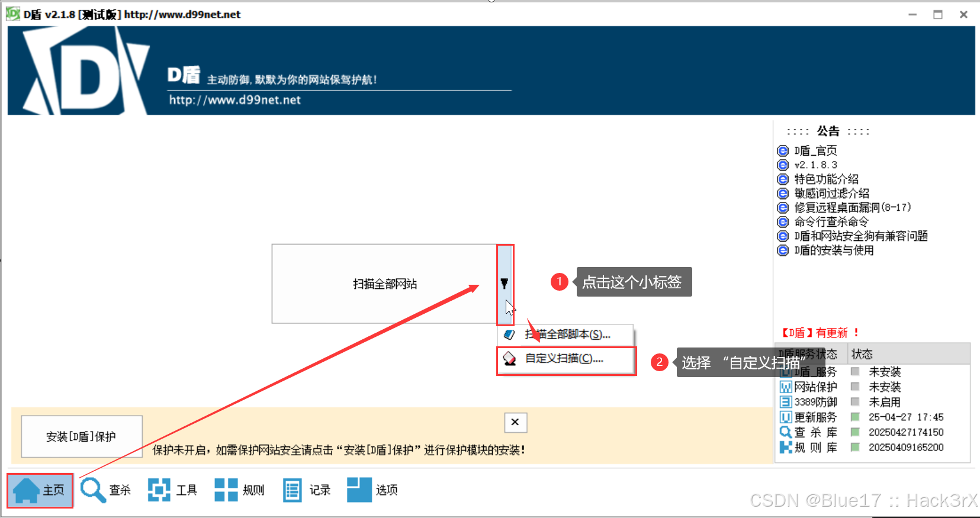Click the 查杀库 magnifier icon
The height and width of the screenshot is (518, 980).
(786, 432)
